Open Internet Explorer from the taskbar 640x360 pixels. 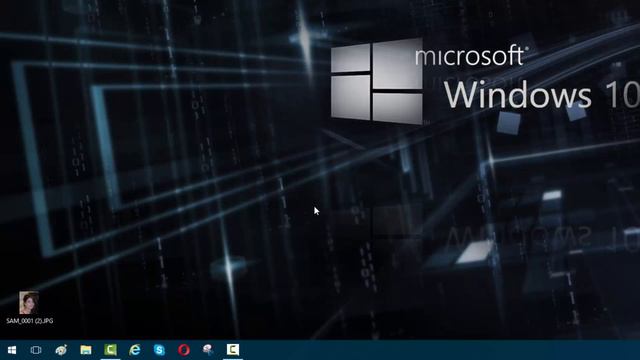135,350
